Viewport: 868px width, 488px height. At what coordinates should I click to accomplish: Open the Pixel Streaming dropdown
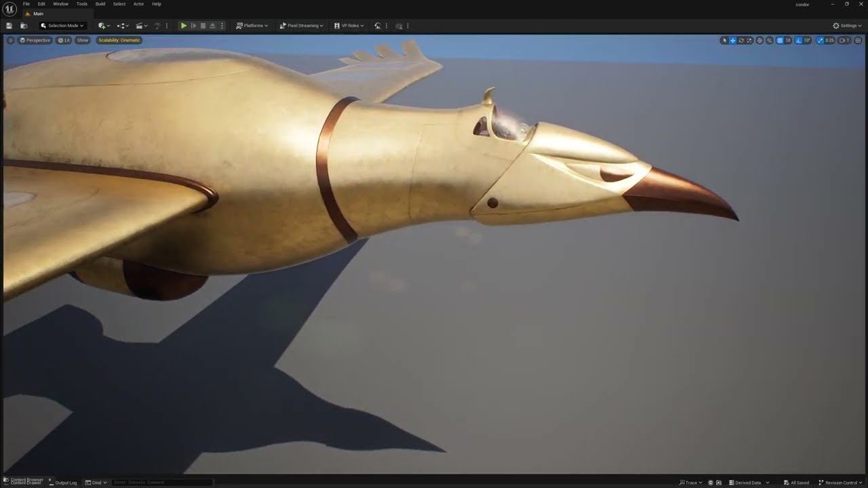pos(301,26)
